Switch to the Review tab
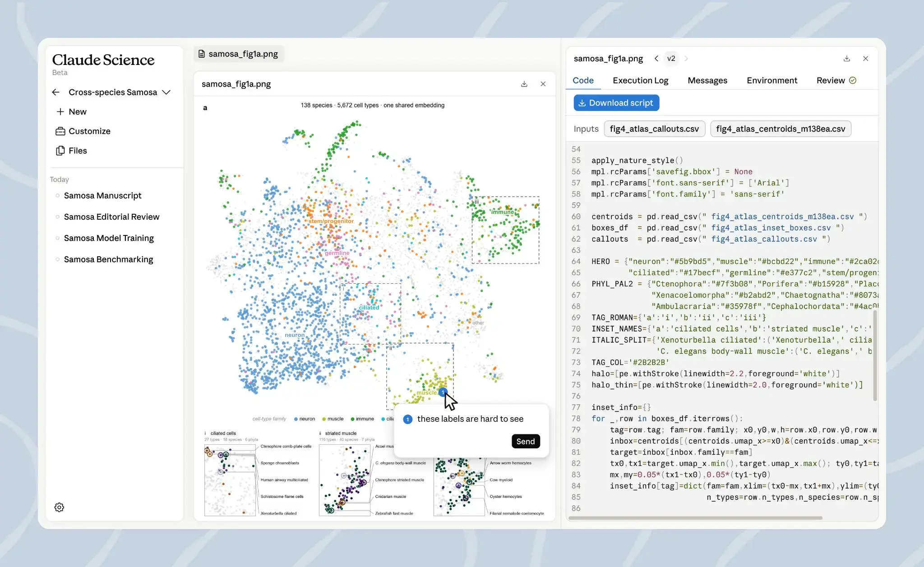The image size is (924, 567). coord(836,80)
